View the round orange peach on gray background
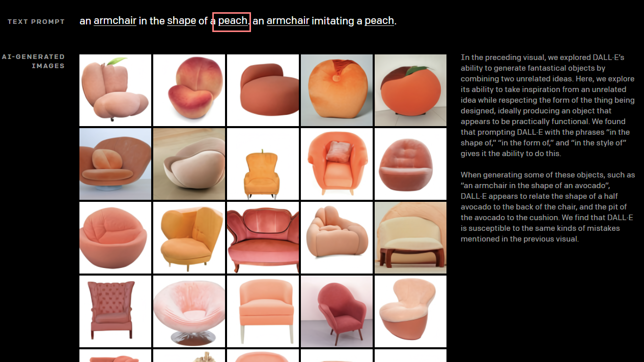The width and height of the screenshot is (644, 362). (x=337, y=90)
